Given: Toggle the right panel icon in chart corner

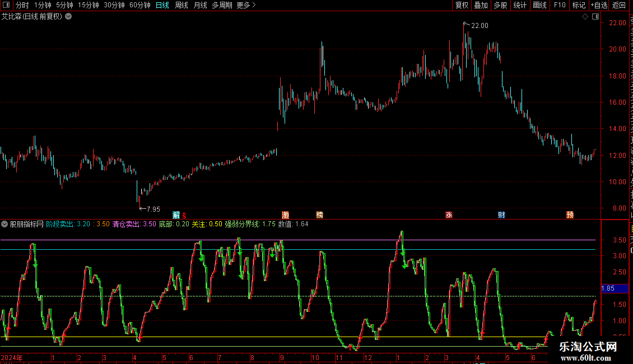Looking at the screenshot, I should coord(595,17).
